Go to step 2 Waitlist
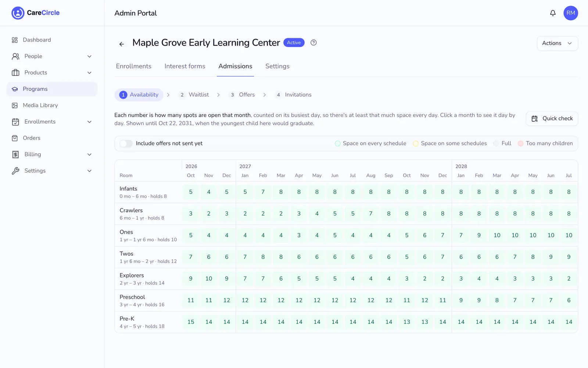 point(194,95)
